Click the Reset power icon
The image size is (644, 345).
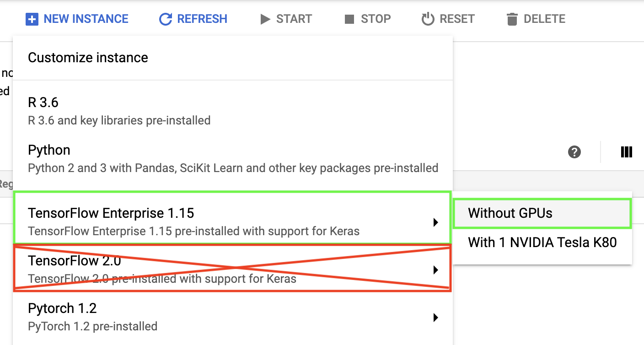428,19
